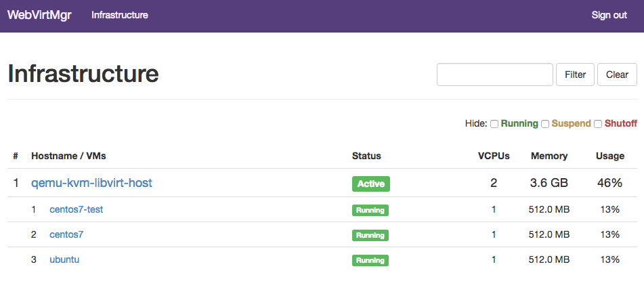Sign out of WebVirtMgr
This screenshot has width=644, height=294.
[x=609, y=15]
